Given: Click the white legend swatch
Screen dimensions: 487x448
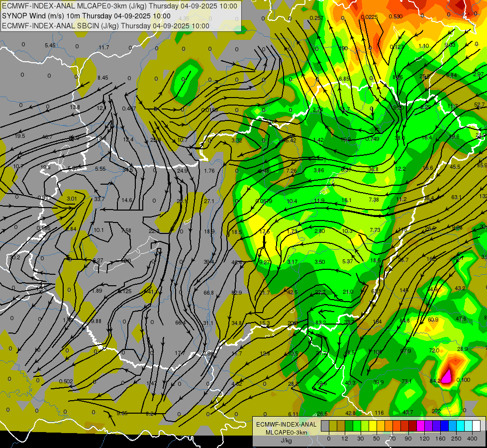Looking at the screenshot, I should point(476,426).
